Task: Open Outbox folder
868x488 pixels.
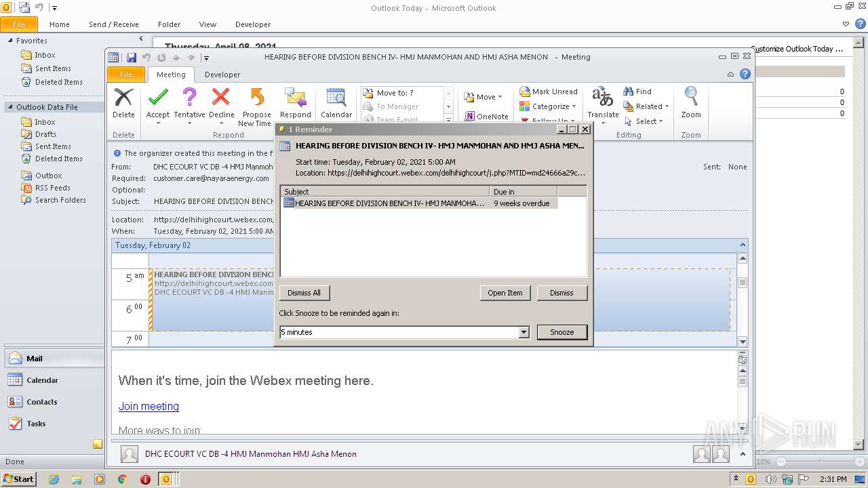Action: pos(48,176)
